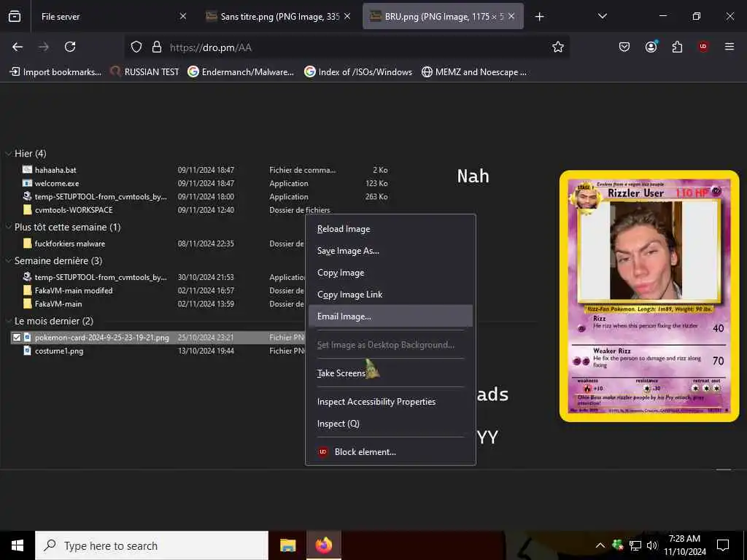Choose Copy Image Link
Image resolution: width=747 pixels, height=560 pixels.
click(391, 295)
